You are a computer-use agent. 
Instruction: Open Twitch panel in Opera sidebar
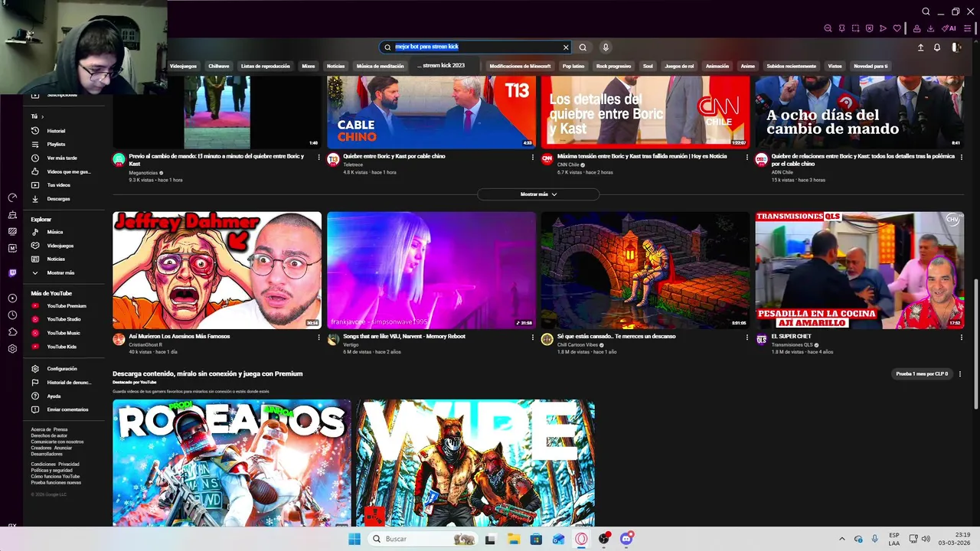(x=12, y=273)
